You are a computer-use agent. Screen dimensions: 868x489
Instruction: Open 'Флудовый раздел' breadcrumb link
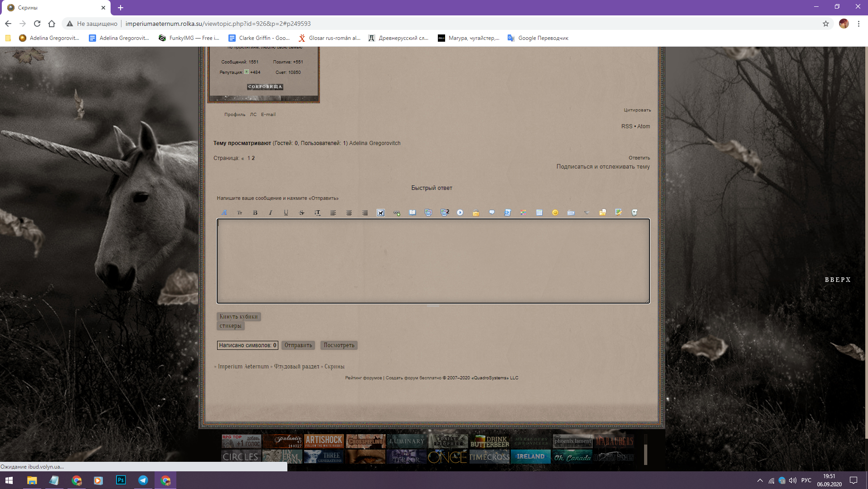point(297,367)
